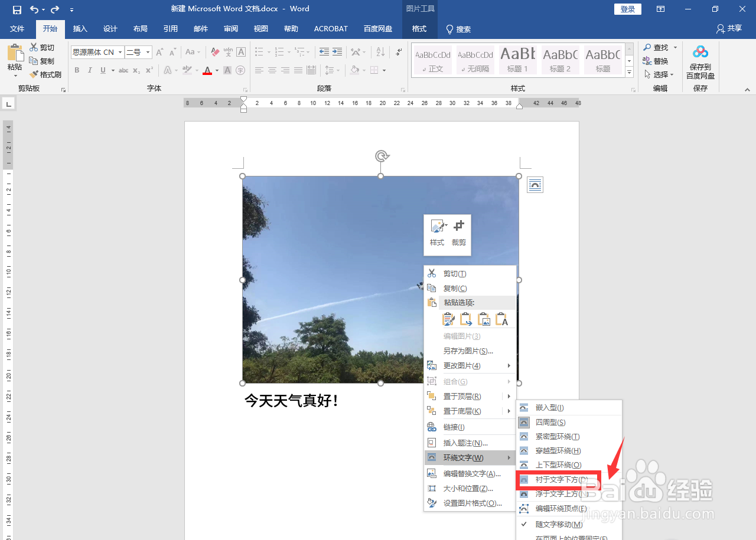The image size is (756, 540).
Task: Open ribbon display options icon
Action: (x=660, y=9)
